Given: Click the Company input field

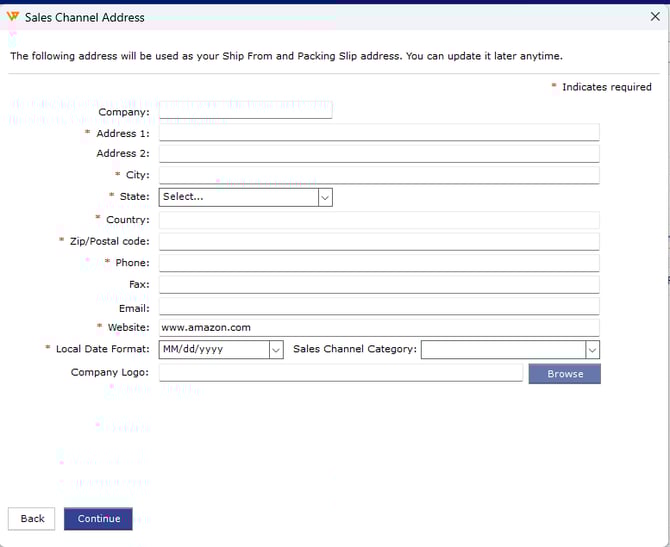Looking at the screenshot, I should pyautogui.click(x=245, y=111).
